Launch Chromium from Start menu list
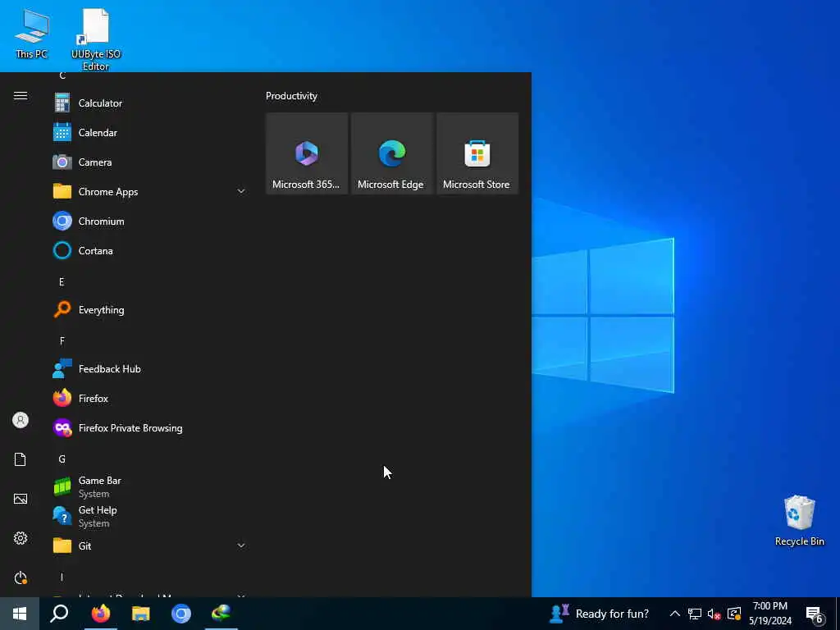The width and height of the screenshot is (840, 630). (x=150, y=221)
